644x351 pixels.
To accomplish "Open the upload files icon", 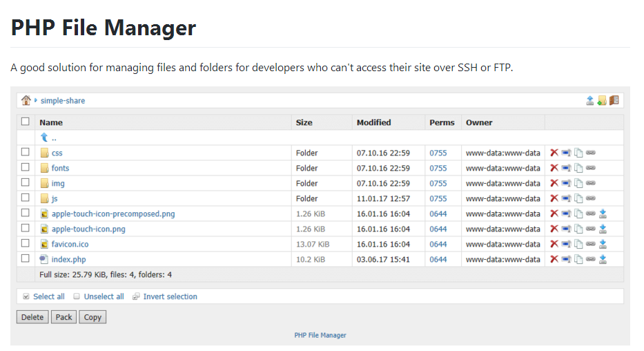I will [x=590, y=100].
